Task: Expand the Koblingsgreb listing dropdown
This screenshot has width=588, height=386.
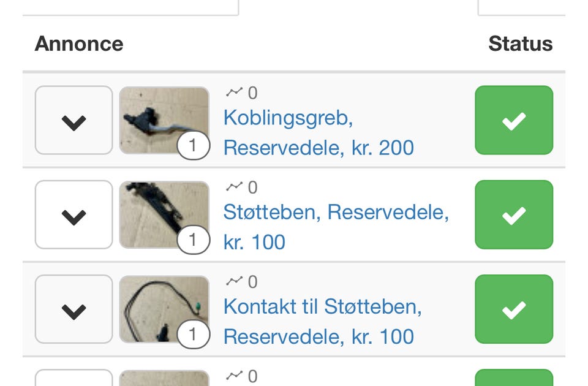Action: pos(73,121)
